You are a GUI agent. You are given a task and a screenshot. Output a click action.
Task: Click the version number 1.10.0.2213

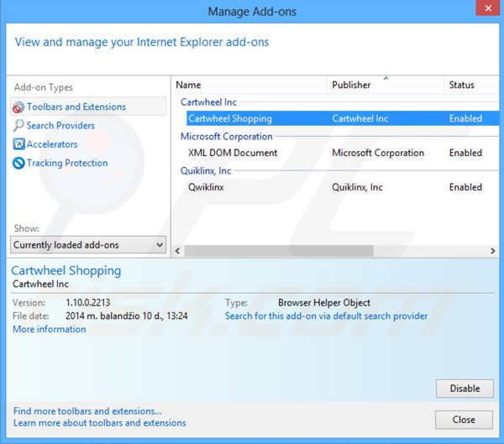(87, 303)
